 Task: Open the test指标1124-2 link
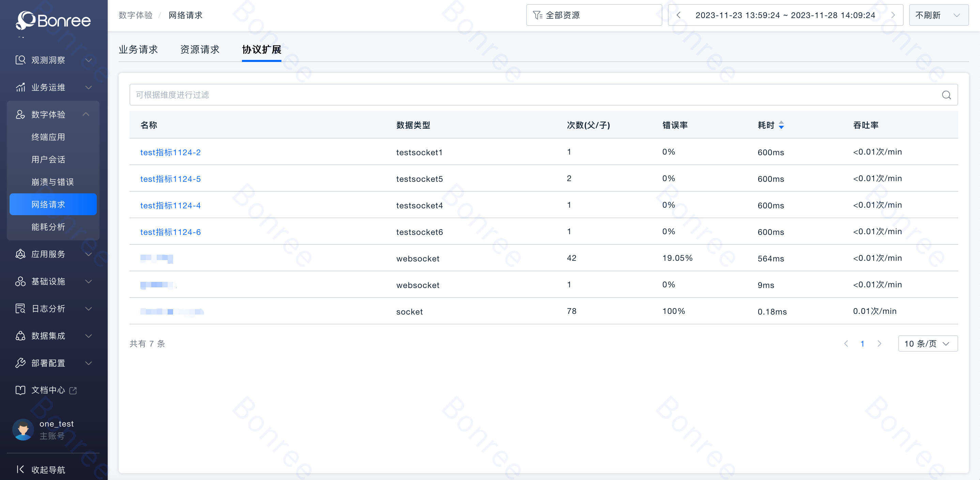(170, 153)
